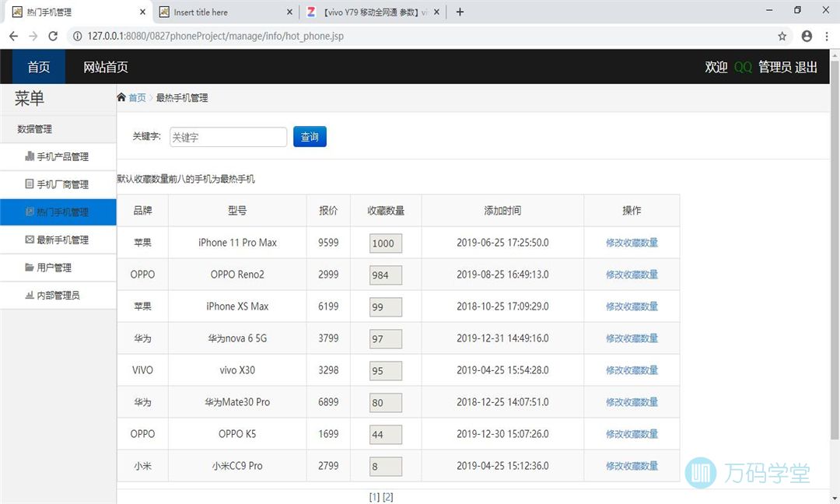Click the home icon in breadcrumb

click(121, 97)
